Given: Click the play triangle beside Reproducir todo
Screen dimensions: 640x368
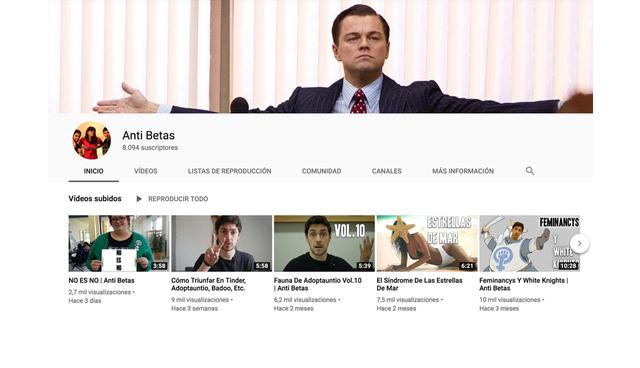Looking at the screenshot, I should (139, 199).
